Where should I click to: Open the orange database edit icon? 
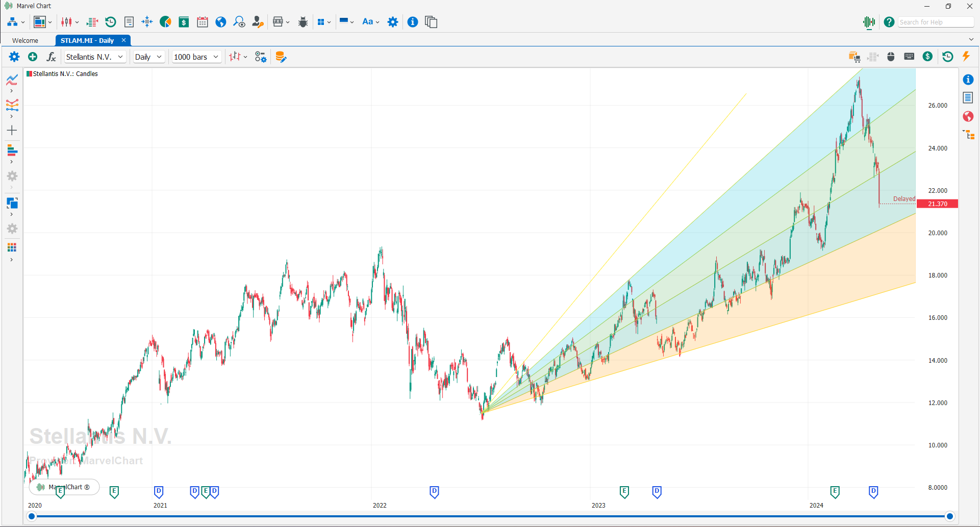click(281, 57)
